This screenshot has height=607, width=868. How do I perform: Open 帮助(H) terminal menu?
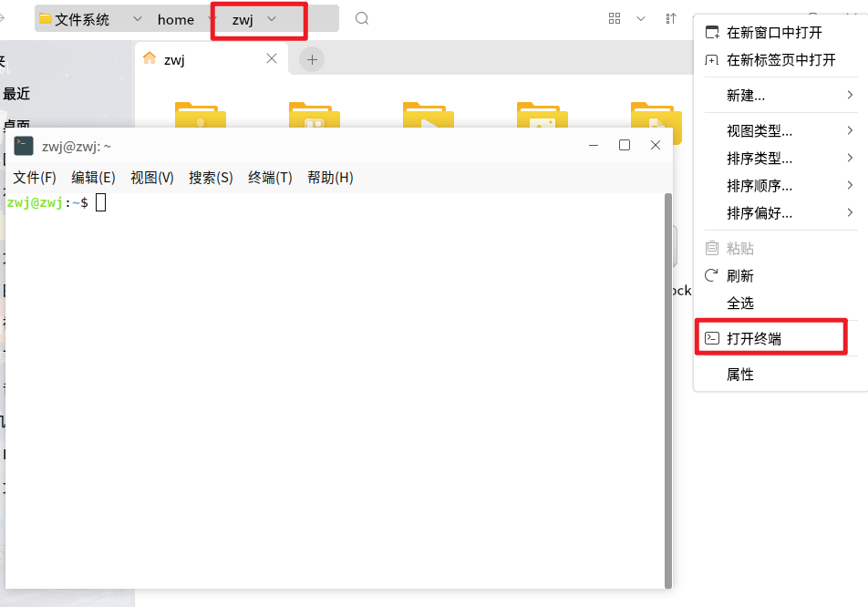tap(330, 178)
